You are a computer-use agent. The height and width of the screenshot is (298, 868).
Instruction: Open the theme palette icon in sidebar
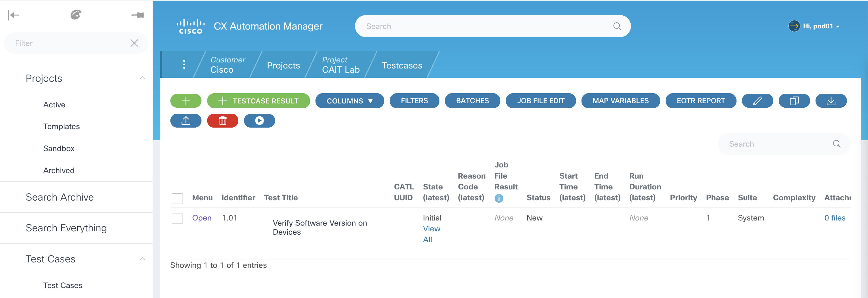[76, 15]
